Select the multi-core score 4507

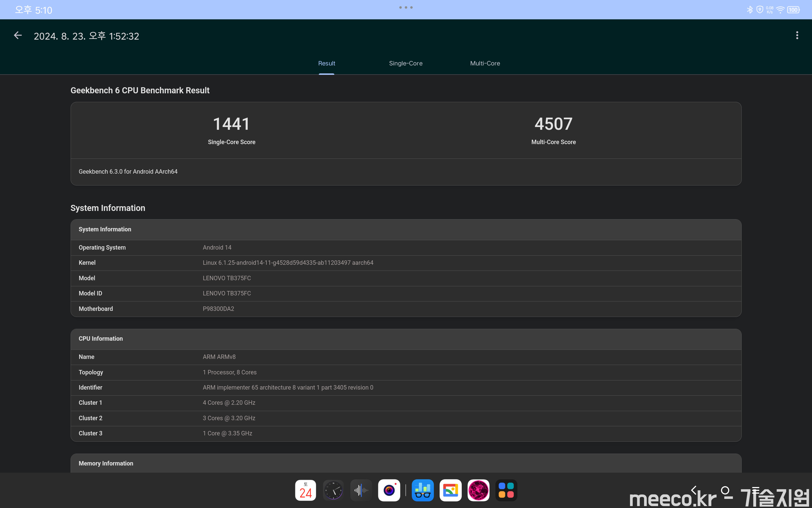click(553, 124)
